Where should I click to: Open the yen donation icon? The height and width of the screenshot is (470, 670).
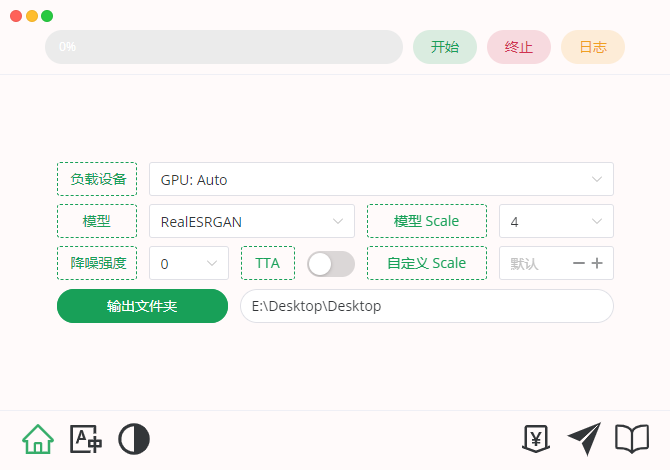tap(536, 438)
